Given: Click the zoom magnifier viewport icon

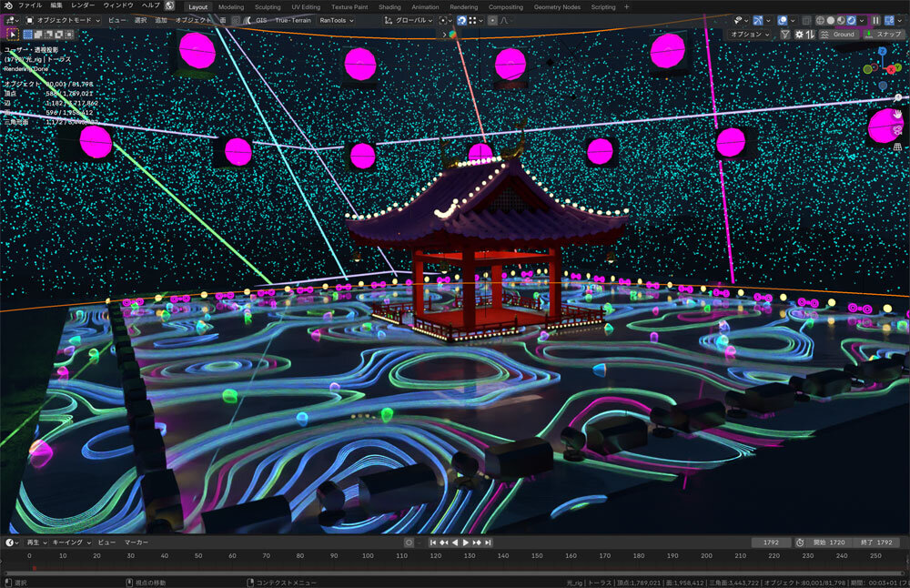Looking at the screenshot, I should click(x=898, y=98).
